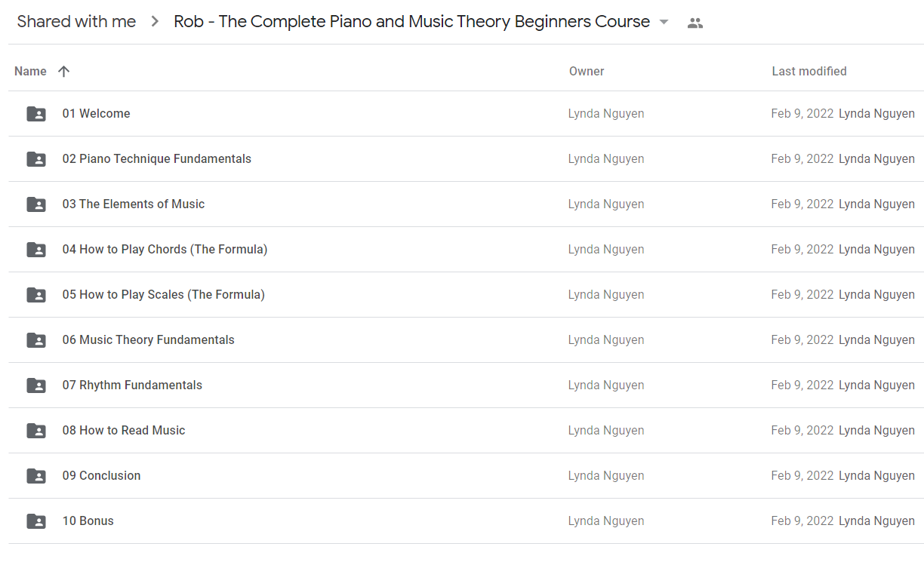
Task: Select the 07 Rhythm Fundamentals folder
Action: pyautogui.click(x=466, y=385)
